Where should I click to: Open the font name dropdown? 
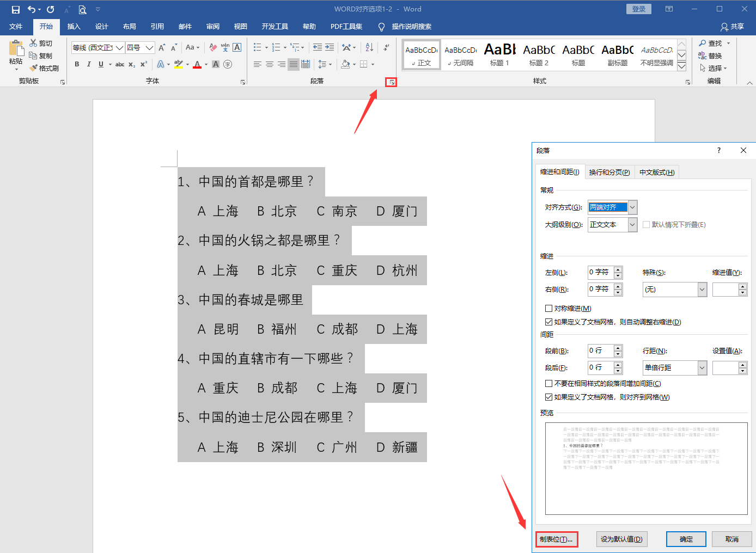pyautogui.click(x=119, y=47)
